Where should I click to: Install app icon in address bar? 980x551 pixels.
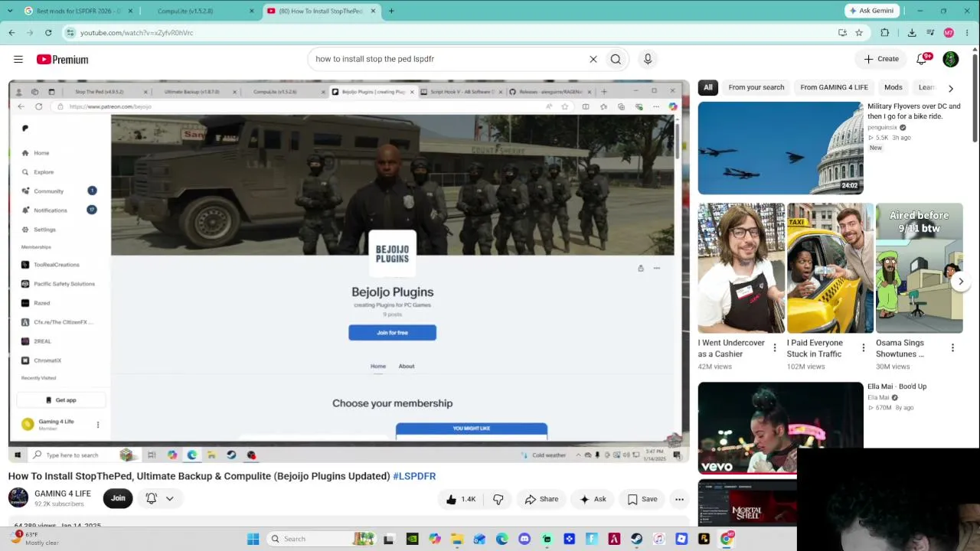pos(842,33)
